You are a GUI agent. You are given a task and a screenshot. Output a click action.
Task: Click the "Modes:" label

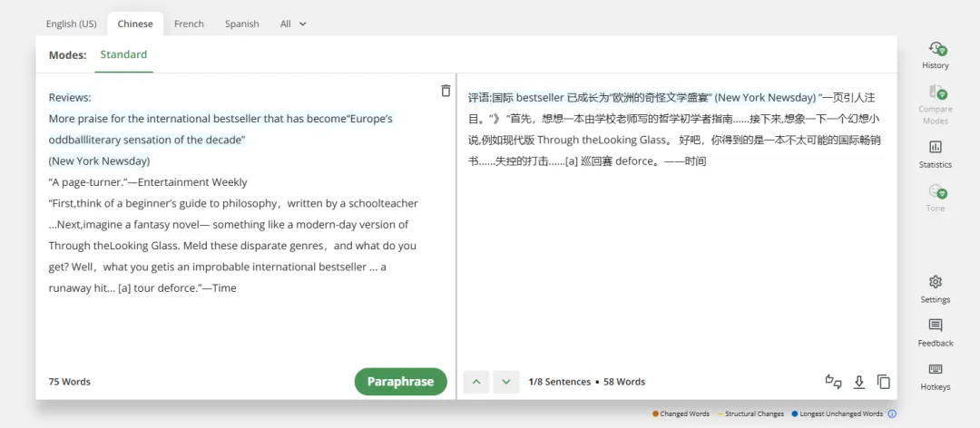point(67,55)
